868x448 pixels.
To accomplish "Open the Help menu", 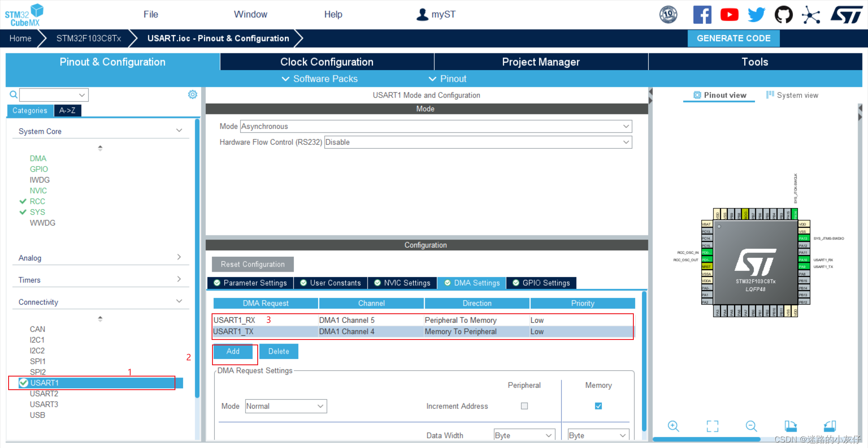I will pos(333,14).
